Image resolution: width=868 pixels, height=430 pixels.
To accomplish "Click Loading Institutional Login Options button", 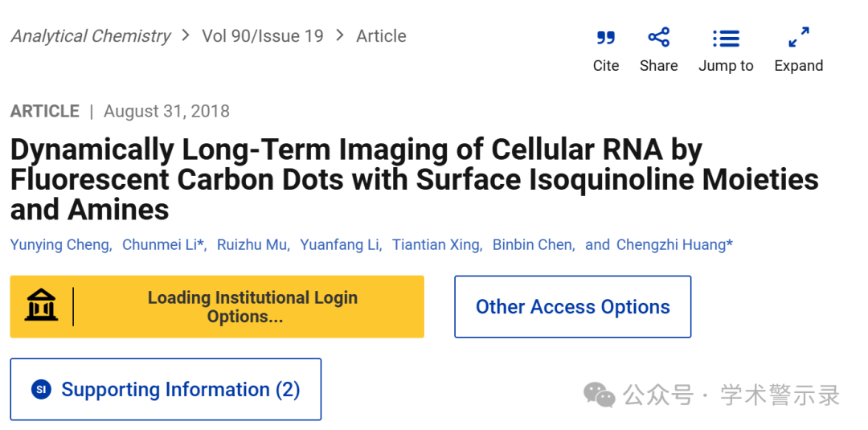I will pyautogui.click(x=217, y=306).
